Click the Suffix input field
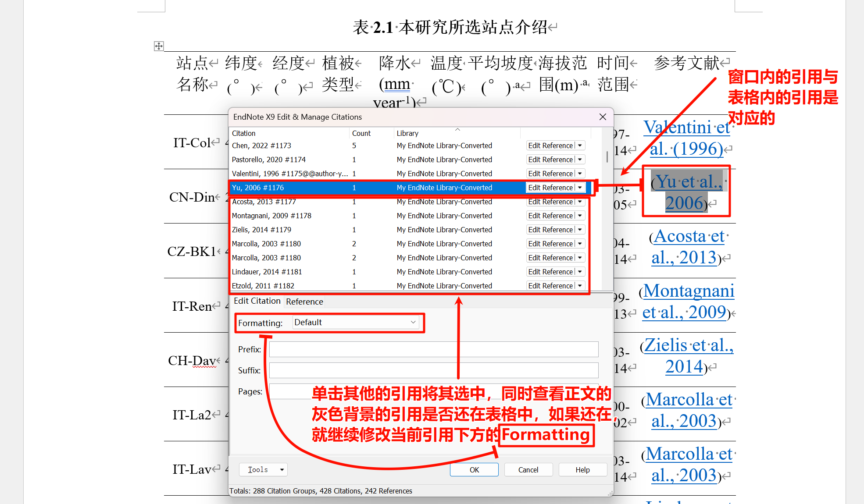This screenshot has height=504, width=864. (433, 370)
